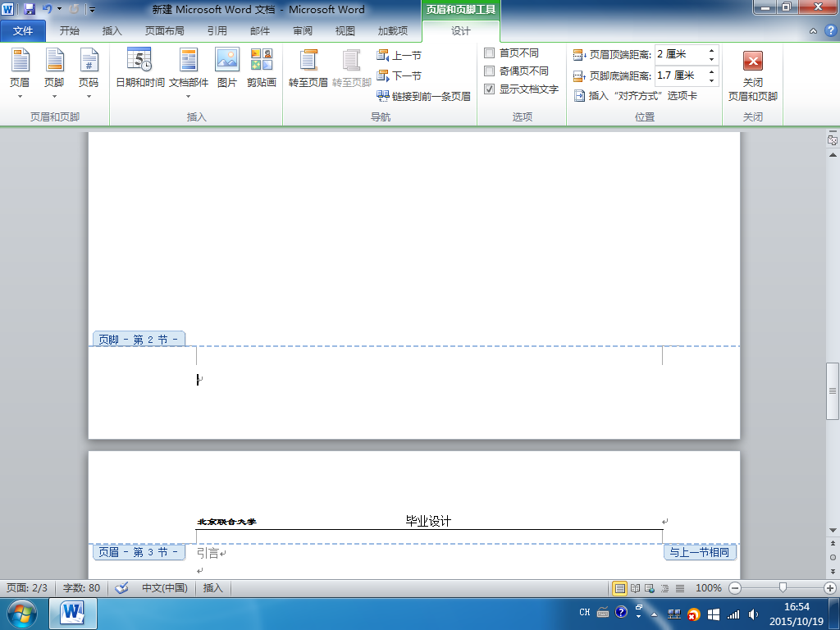
Task: Switch to the Review (审阅) tab
Action: [x=303, y=31]
